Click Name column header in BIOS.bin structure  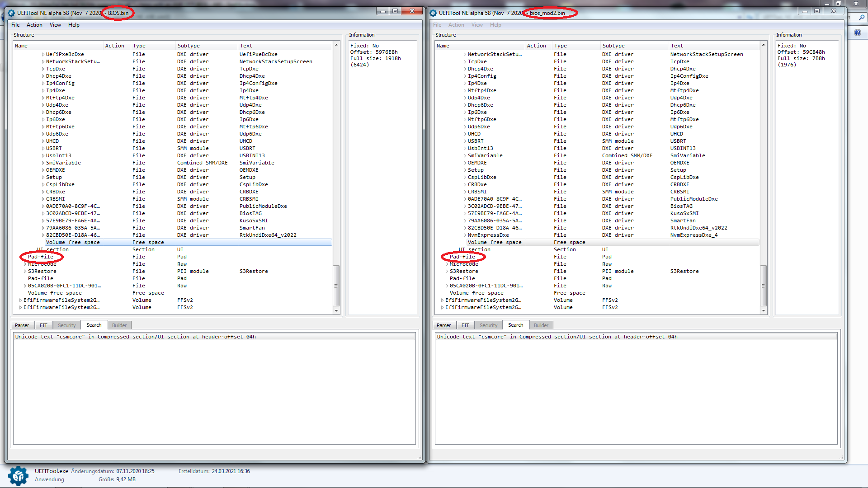pos(58,46)
